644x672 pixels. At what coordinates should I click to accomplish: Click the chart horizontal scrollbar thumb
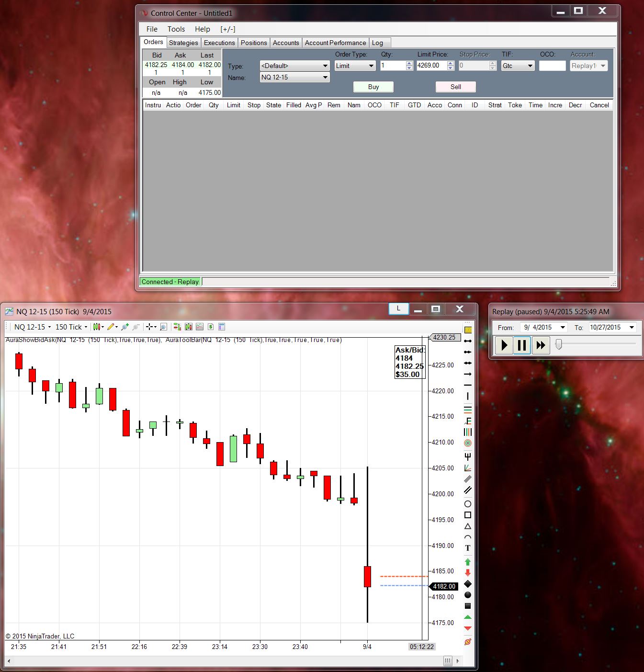pos(448,661)
